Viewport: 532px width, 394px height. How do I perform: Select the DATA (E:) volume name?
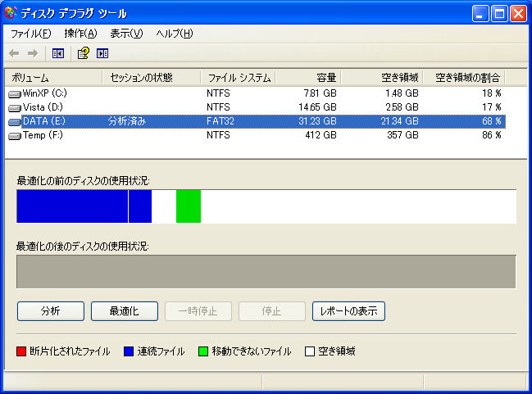pos(43,121)
